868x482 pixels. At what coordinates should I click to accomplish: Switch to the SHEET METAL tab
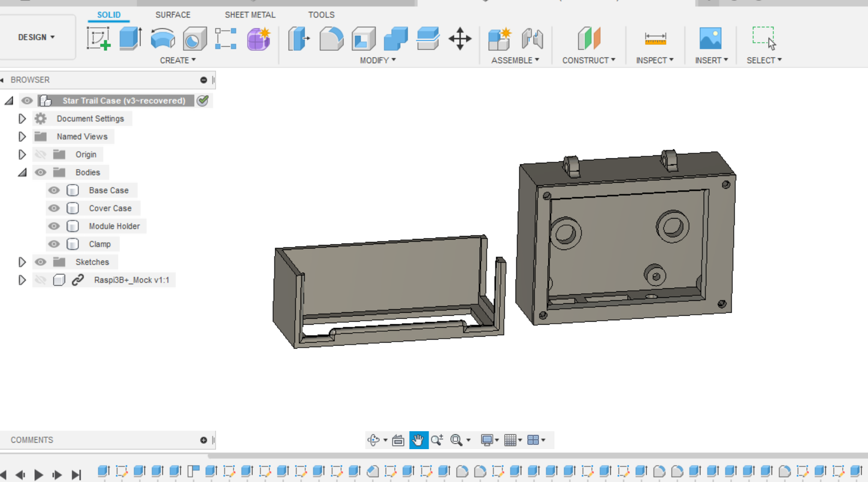[x=250, y=15]
